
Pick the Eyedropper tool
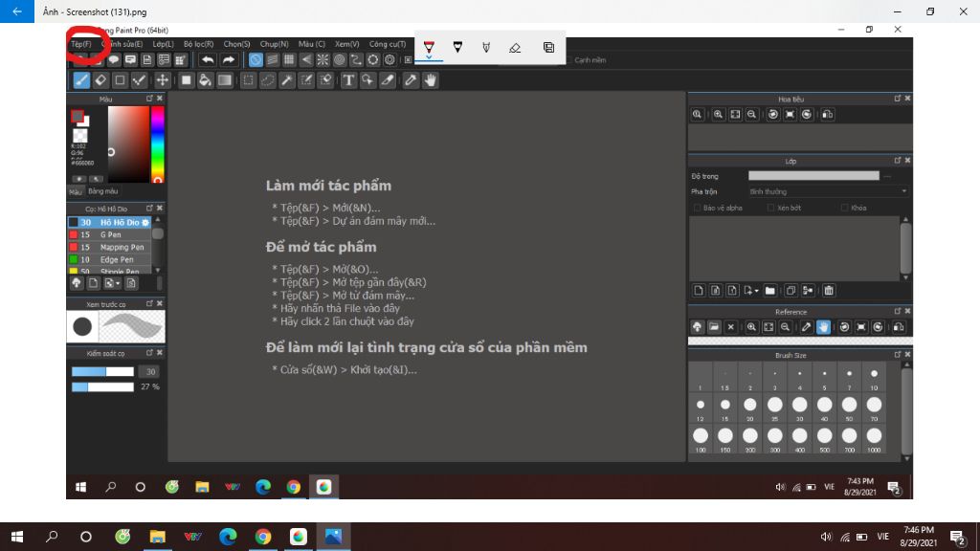tap(410, 80)
